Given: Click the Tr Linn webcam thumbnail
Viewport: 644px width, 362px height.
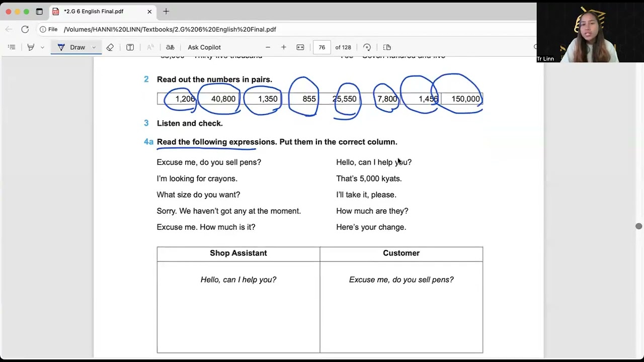Looking at the screenshot, I should tap(590, 33).
